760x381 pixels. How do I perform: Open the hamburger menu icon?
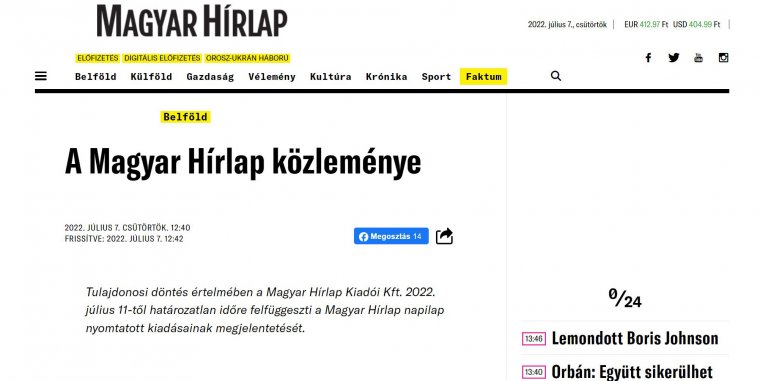pos(41,76)
